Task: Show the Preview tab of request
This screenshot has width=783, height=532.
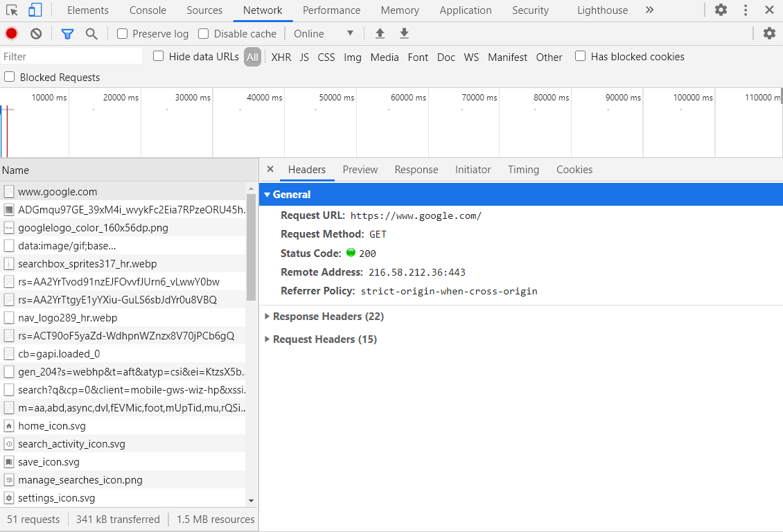Action: [x=360, y=170]
